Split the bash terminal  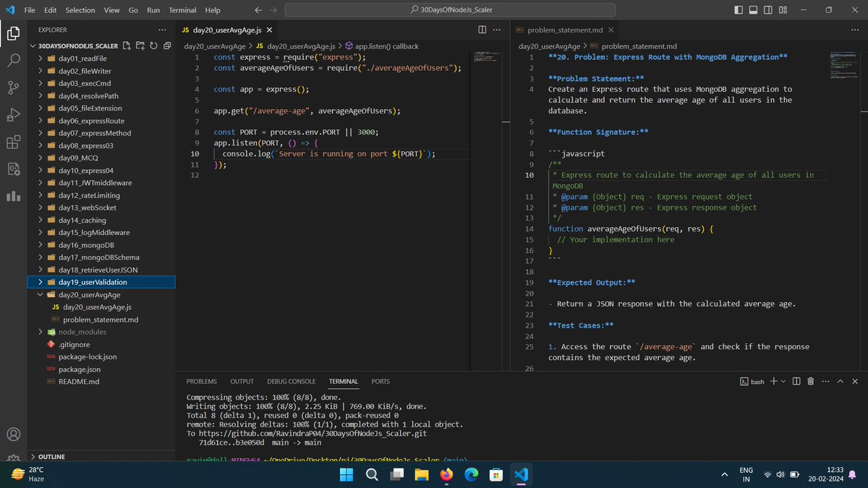pos(796,381)
